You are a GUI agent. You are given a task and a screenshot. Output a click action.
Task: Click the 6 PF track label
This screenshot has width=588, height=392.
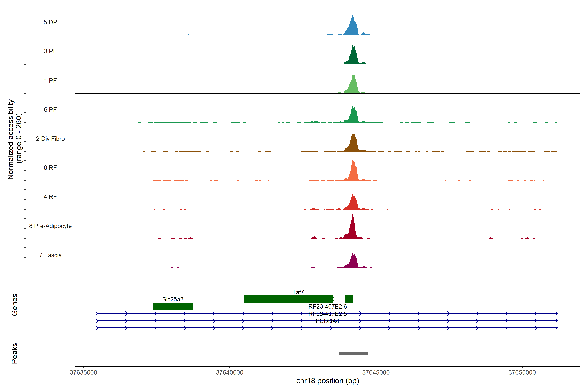click(x=50, y=109)
